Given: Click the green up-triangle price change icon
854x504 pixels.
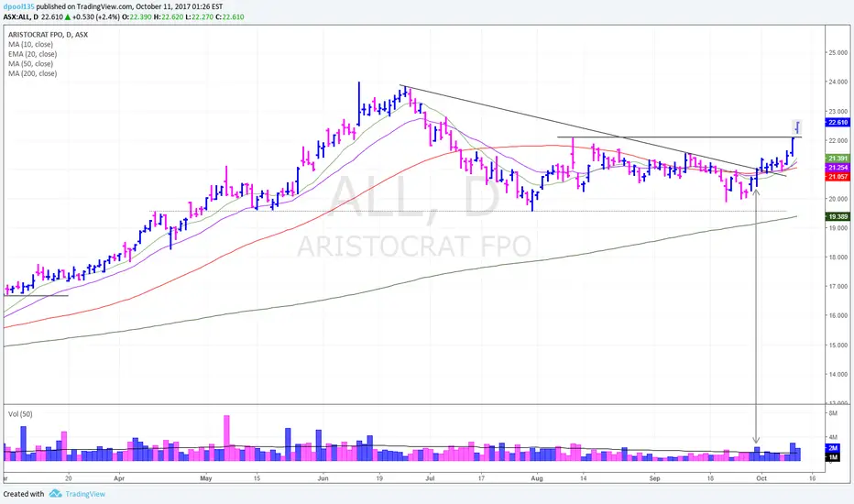Looking at the screenshot, I should pyautogui.click(x=68, y=16).
